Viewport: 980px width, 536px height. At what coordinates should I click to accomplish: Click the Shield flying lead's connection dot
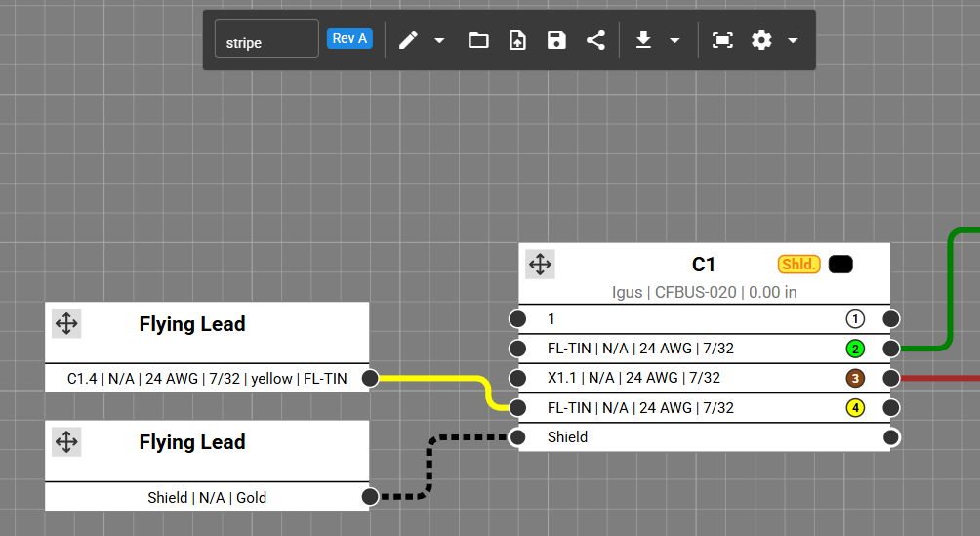pyautogui.click(x=370, y=497)
